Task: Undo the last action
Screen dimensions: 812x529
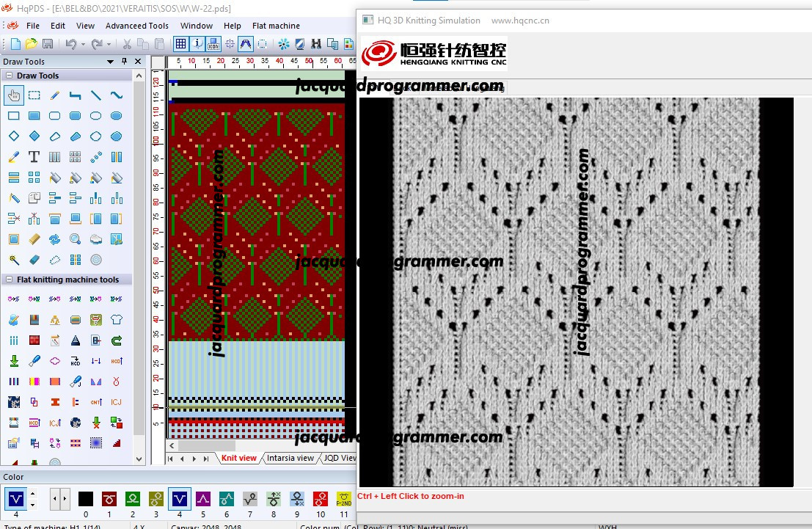Action: tap(71, 44)
